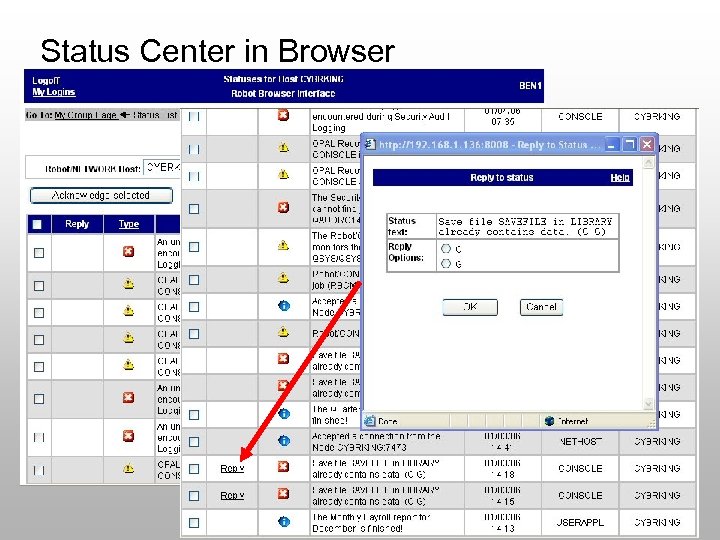Click the USERAPPL cell

coord(580,523)
